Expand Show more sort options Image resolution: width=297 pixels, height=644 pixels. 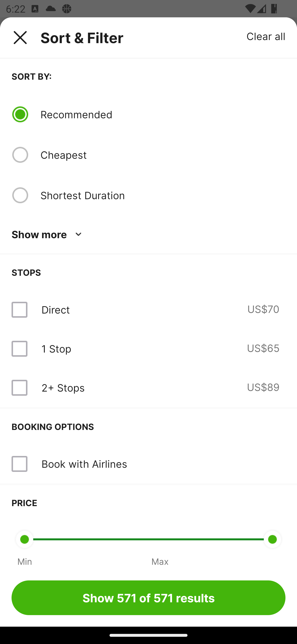pos(39,234)
